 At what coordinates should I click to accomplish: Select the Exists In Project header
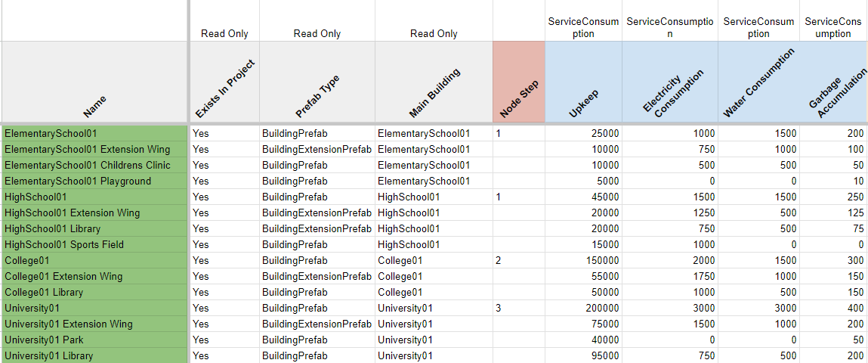224,82
